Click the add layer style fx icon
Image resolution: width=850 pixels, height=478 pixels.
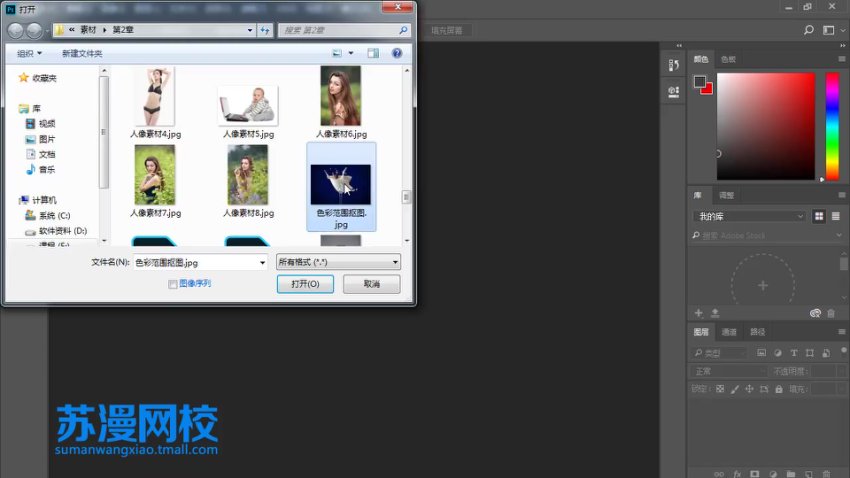click(x=737, y=474)
